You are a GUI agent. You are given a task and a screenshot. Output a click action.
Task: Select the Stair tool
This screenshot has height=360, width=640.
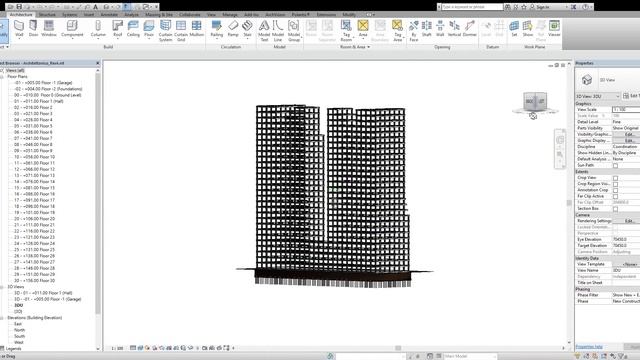(x=247, y=29)
